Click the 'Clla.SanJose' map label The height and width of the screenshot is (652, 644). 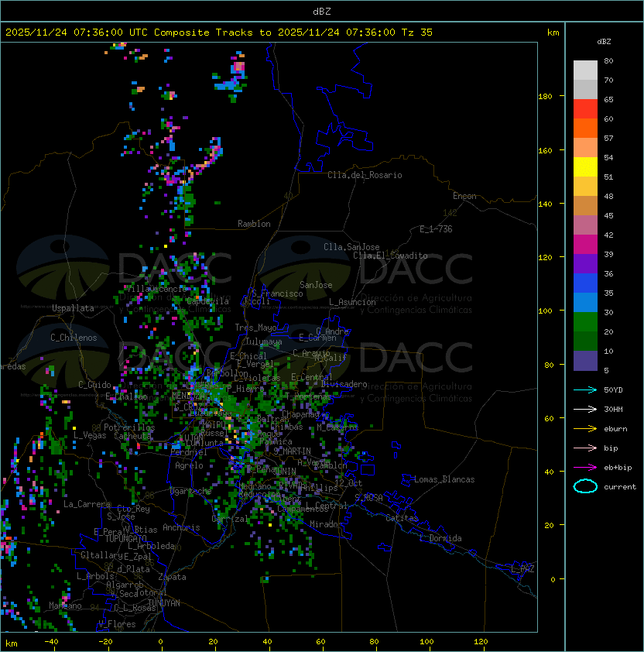point(351,247)
